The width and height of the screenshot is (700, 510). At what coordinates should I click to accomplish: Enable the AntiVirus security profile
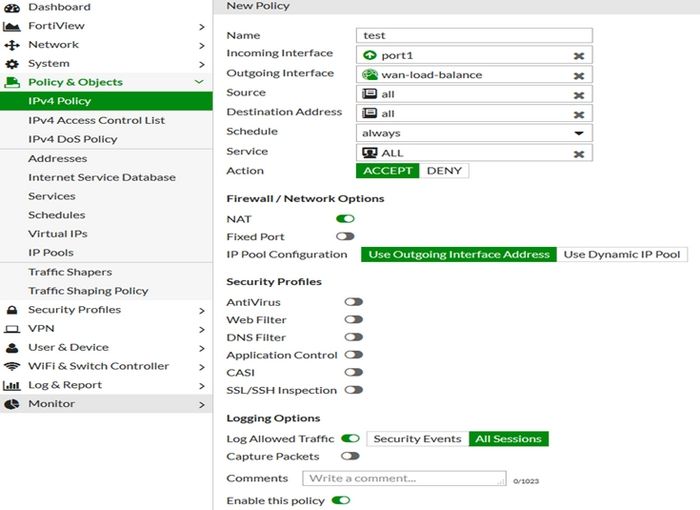(353, 302)
